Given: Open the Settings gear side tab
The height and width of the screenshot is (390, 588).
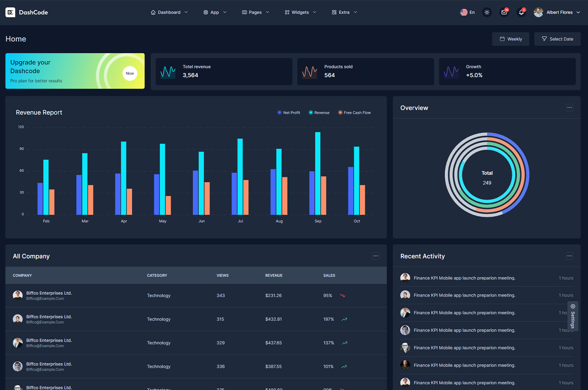Looking at the screenshot, I should tap(573, 316).
